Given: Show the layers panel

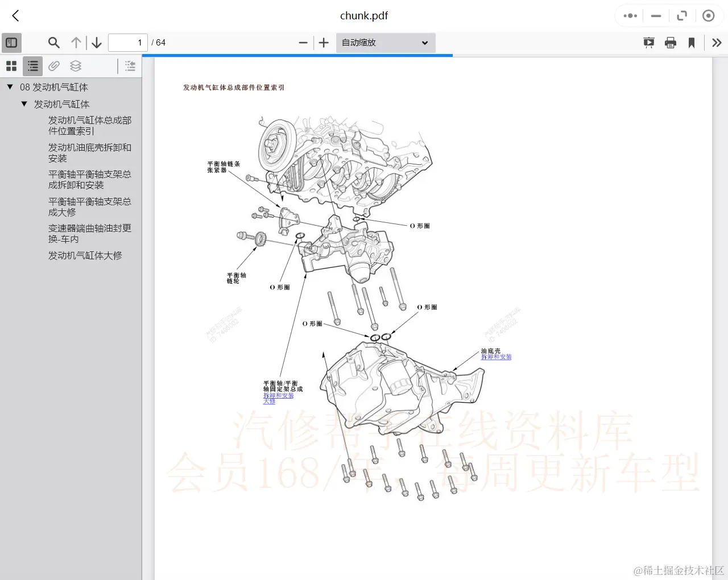Looking at the screenshot, I should click(75, 65).
